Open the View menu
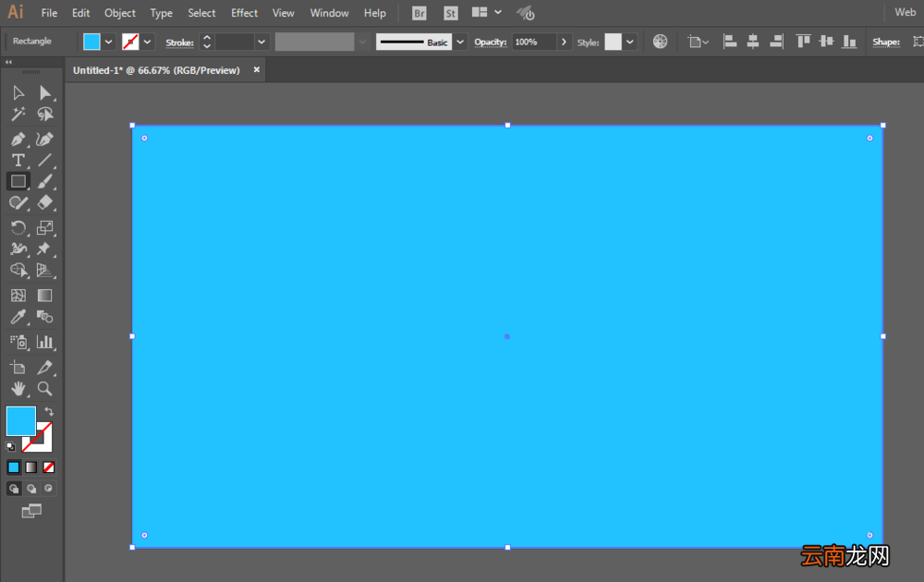 click(283, 13)
